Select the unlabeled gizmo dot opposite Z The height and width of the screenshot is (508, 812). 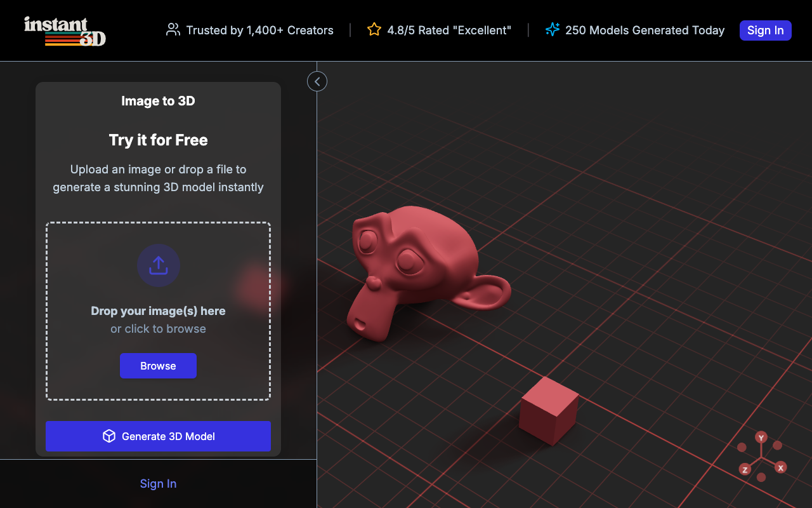778,445
